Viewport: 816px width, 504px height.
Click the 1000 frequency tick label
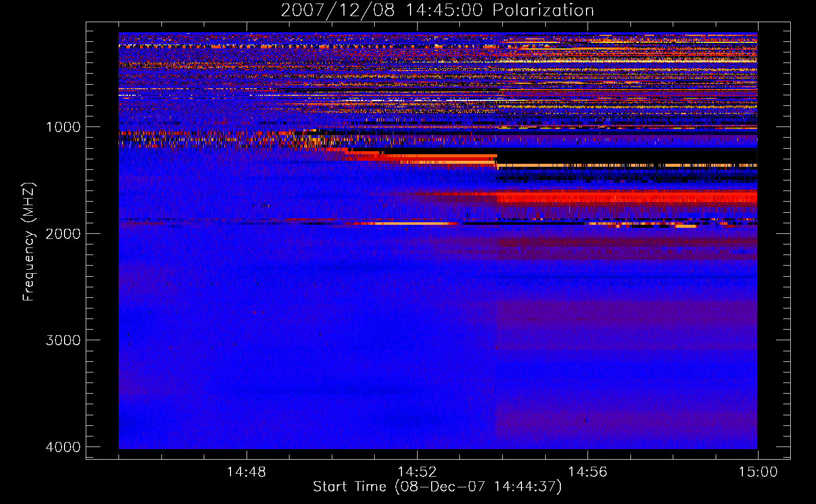pyautogui.click(x=63, y=127)
